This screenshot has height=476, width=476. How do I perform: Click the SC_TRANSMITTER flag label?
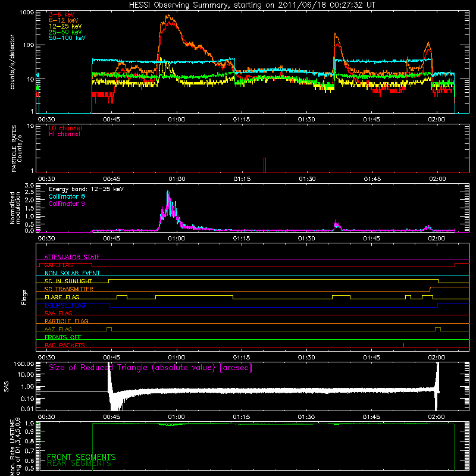pos(69,289)
